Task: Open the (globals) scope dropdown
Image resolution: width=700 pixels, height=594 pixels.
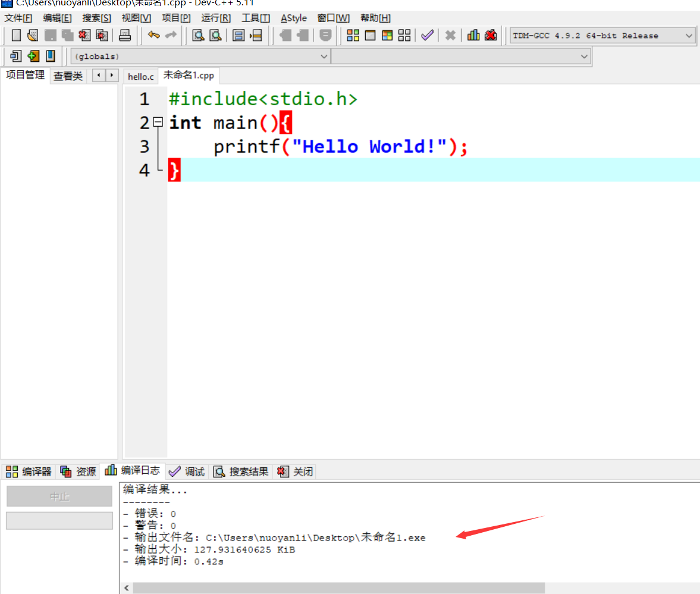Action: pos(200,56)
